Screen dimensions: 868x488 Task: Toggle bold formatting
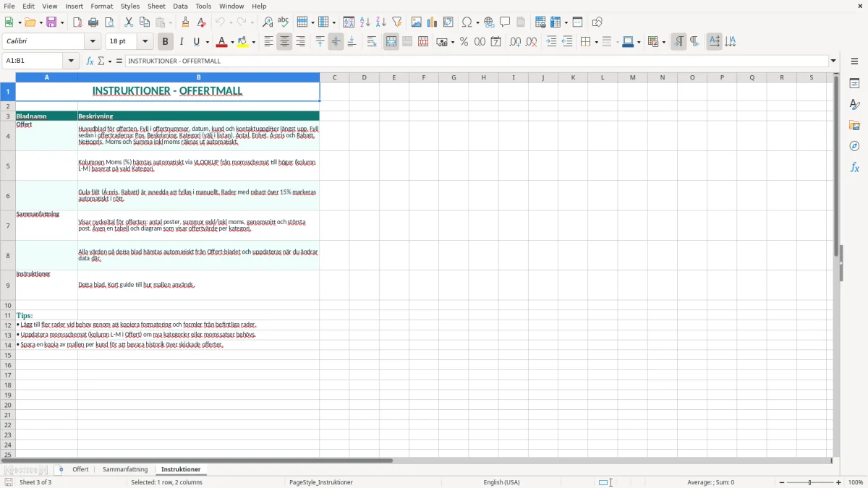(x=166, y=42)
